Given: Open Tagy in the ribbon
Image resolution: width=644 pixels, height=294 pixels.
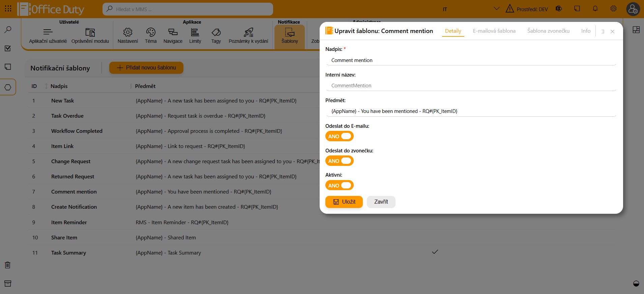Looking at the screenshot, I should coord(216,36).
